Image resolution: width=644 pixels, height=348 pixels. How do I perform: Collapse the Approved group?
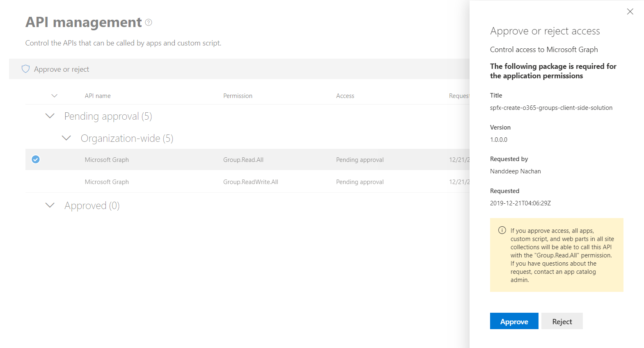click(50, 205)
